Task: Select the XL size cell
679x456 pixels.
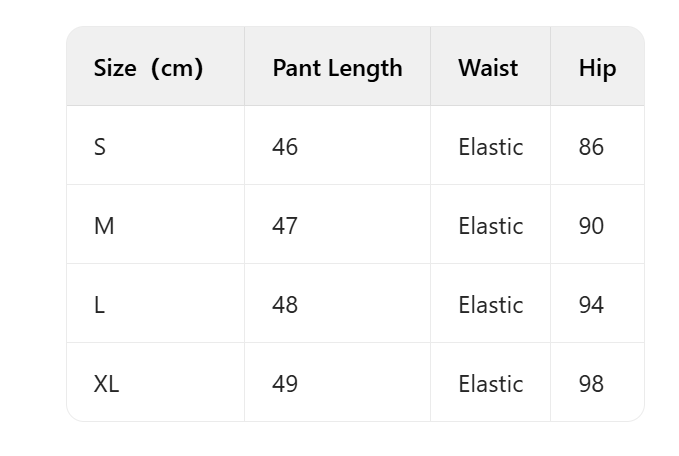Action: (106, 384)
